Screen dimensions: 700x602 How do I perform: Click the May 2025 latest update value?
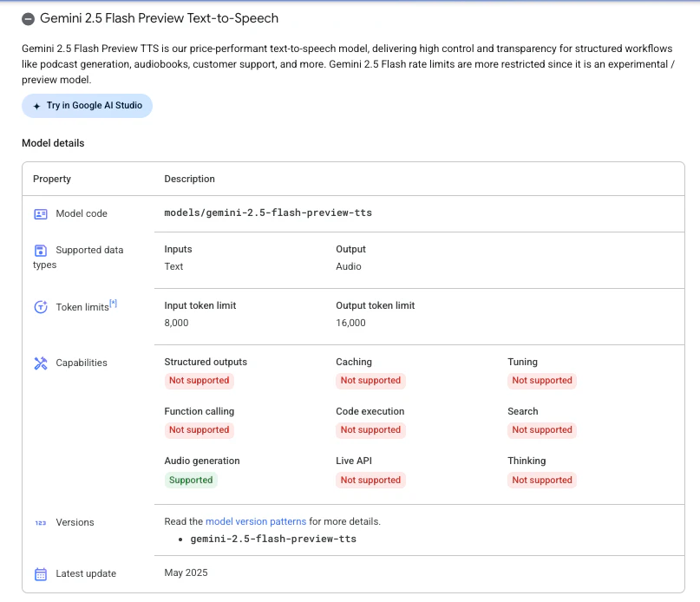click(186, 573)
